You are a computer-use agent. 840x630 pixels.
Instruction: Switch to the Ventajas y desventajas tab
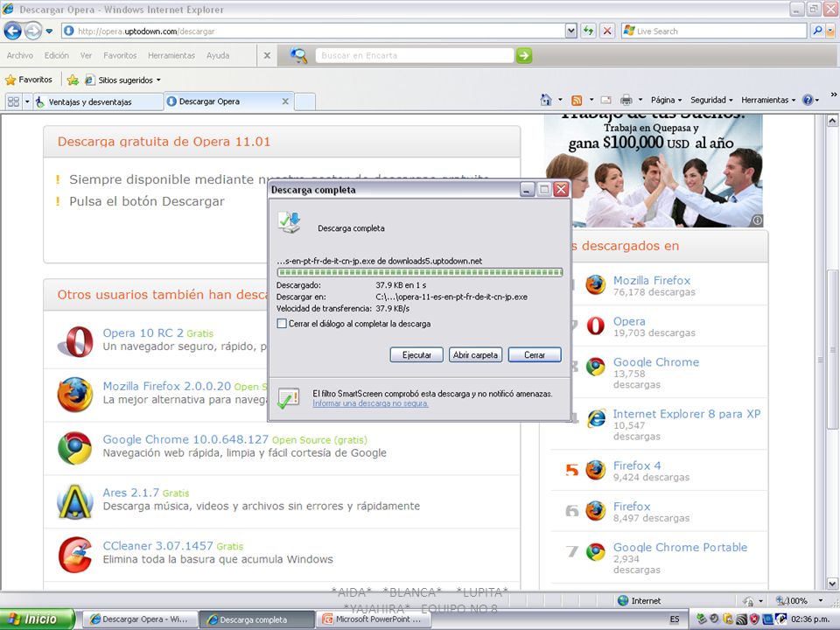coord(99,101)
